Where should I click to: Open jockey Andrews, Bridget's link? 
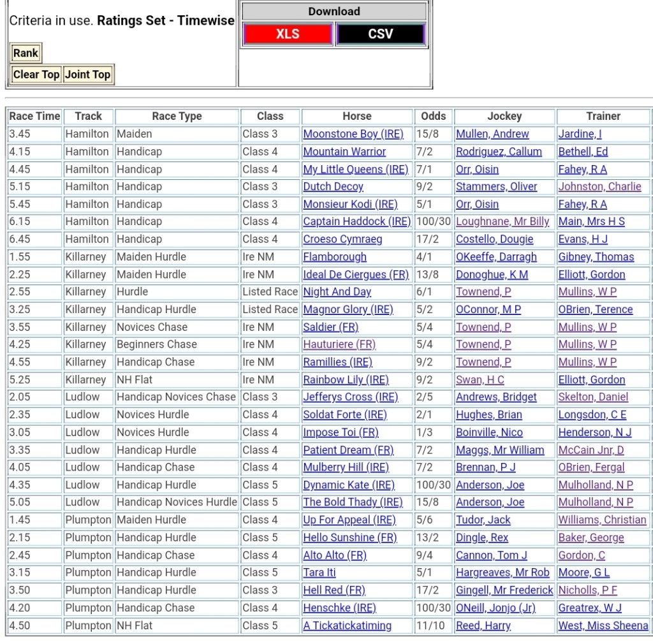(x=496, y=397)
